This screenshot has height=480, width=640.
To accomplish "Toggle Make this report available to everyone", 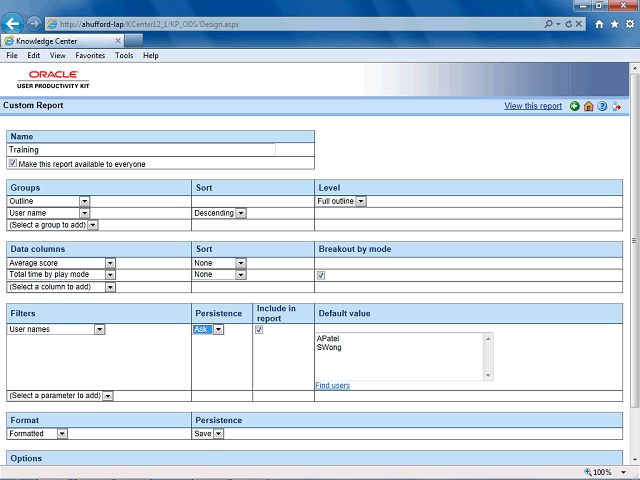I will [x=13, y=163].
